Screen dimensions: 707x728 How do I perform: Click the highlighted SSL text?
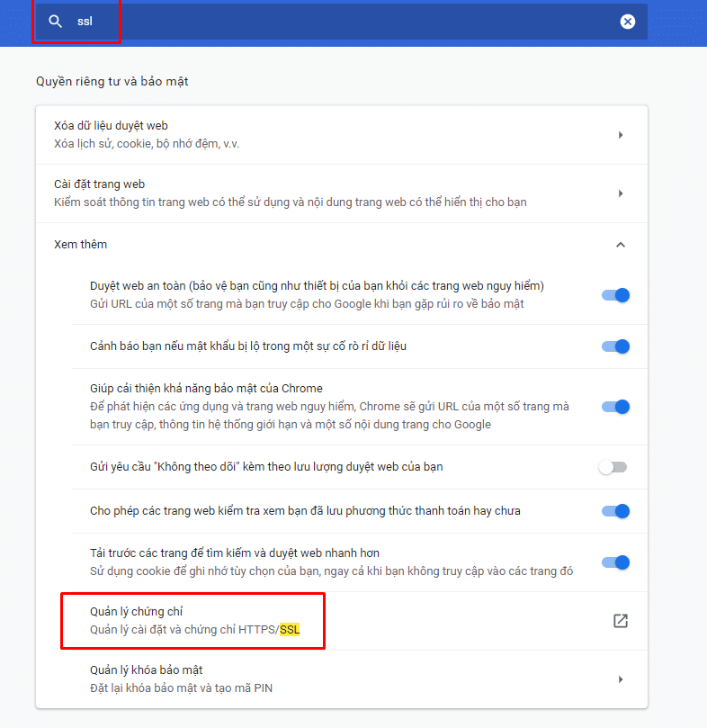point(290,630)
